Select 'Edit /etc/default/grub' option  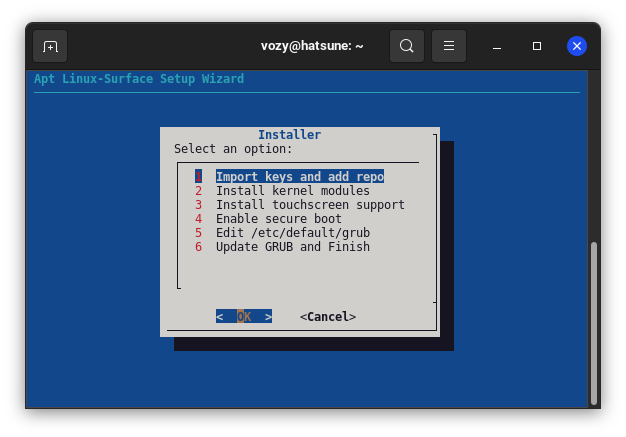click(293, 233)
